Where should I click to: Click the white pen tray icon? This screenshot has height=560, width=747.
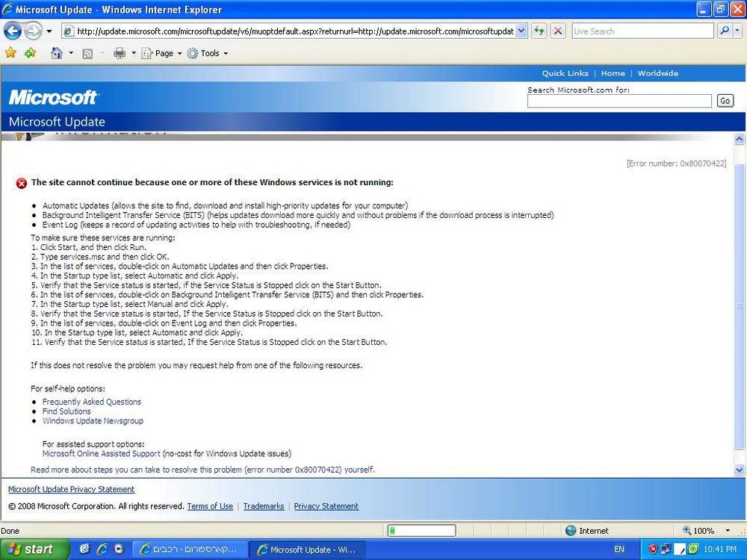(x=681, y=549)
